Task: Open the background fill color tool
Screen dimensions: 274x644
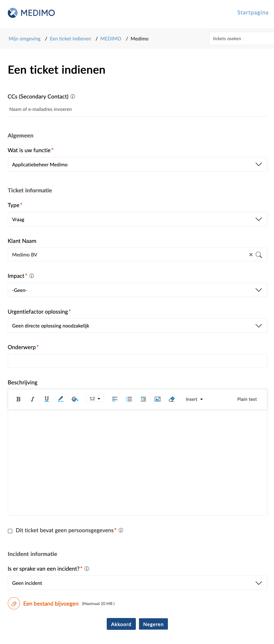Action: (75, 399)
